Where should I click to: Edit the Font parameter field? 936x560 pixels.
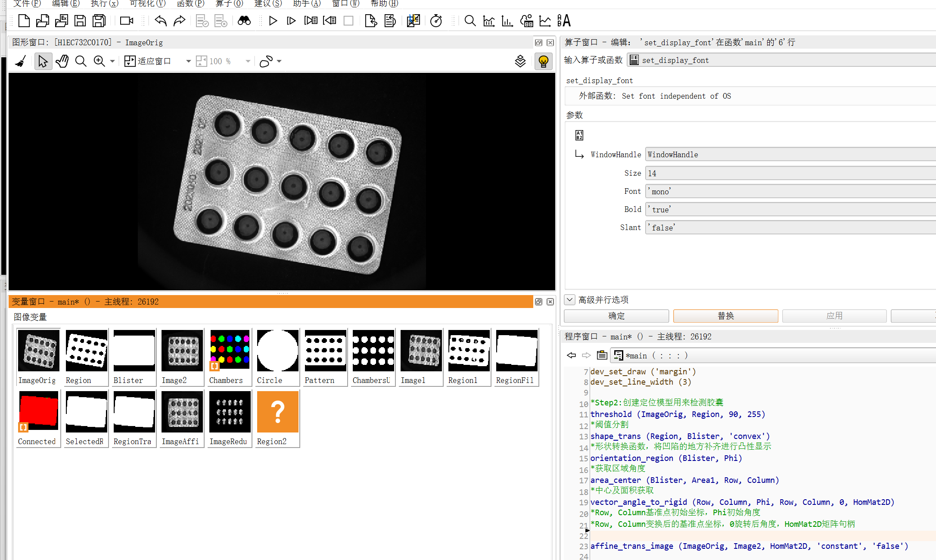click(x=790, y=191)
